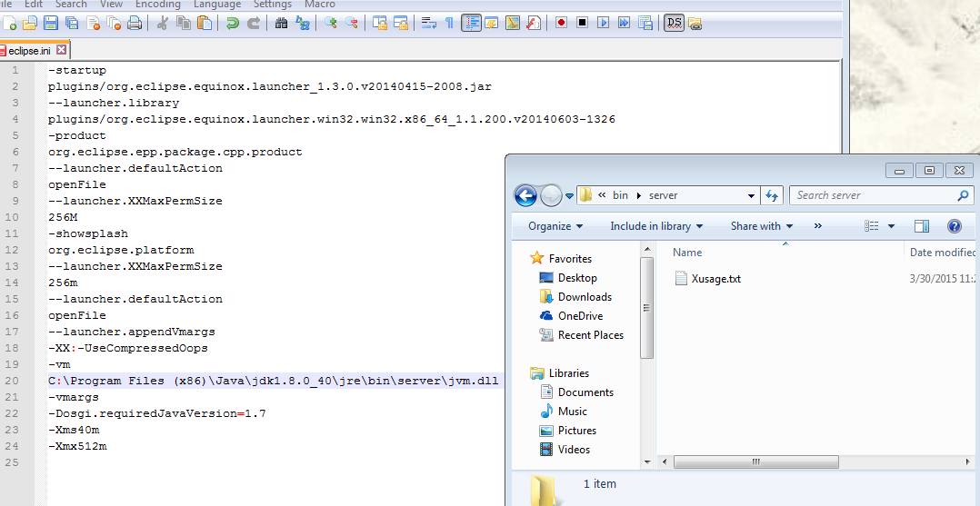Run the macro multiple times
Image resolution: width=980 pixels, height=506 pixels.
625,23
